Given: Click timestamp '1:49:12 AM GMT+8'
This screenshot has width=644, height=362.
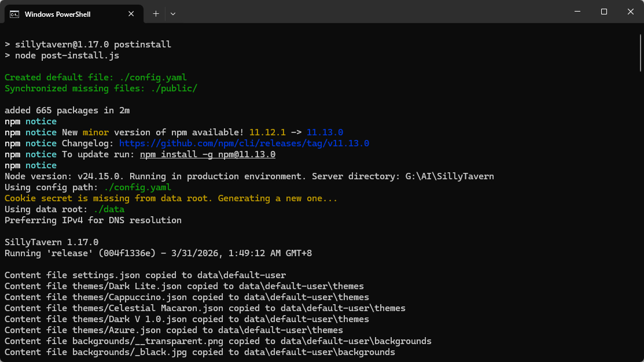Looking at the screenshot, I should coord(270,254).
